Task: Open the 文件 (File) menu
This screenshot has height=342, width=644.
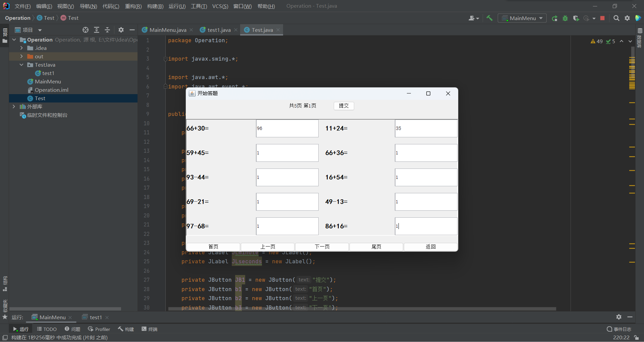Action: click(x=22, y=6)
